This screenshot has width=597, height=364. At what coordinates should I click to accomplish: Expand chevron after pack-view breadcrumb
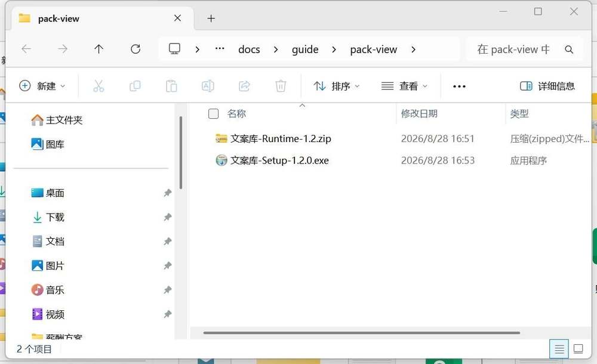(x=414, y=50)
